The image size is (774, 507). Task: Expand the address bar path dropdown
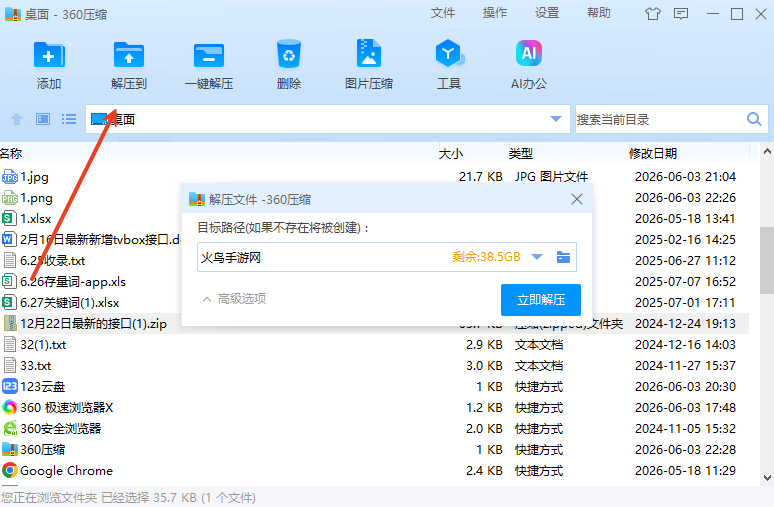click(x=556, y=119)
